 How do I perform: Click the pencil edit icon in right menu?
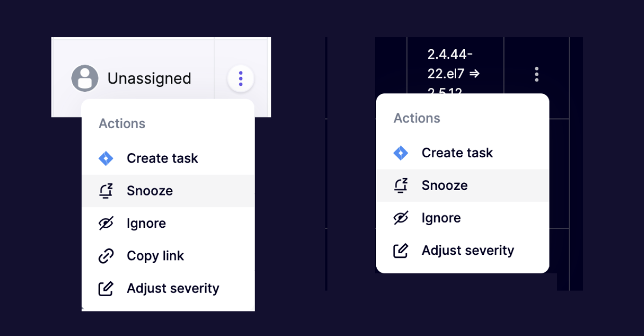click(x=401, y=251)
